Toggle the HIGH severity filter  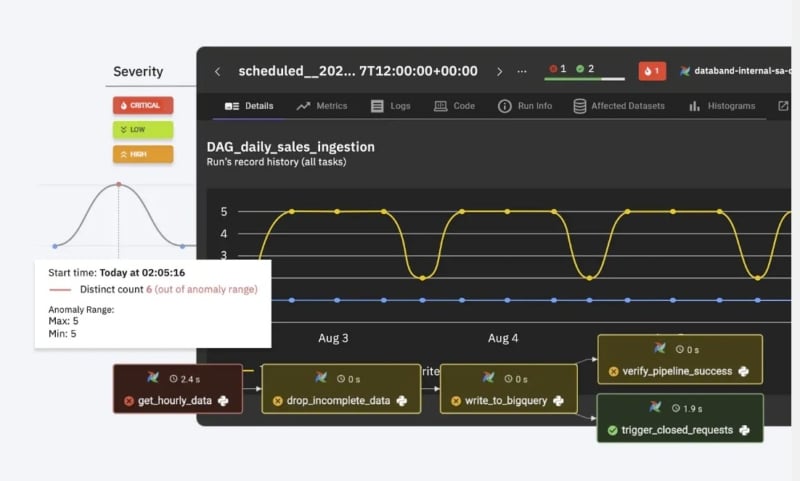[143, 154]
